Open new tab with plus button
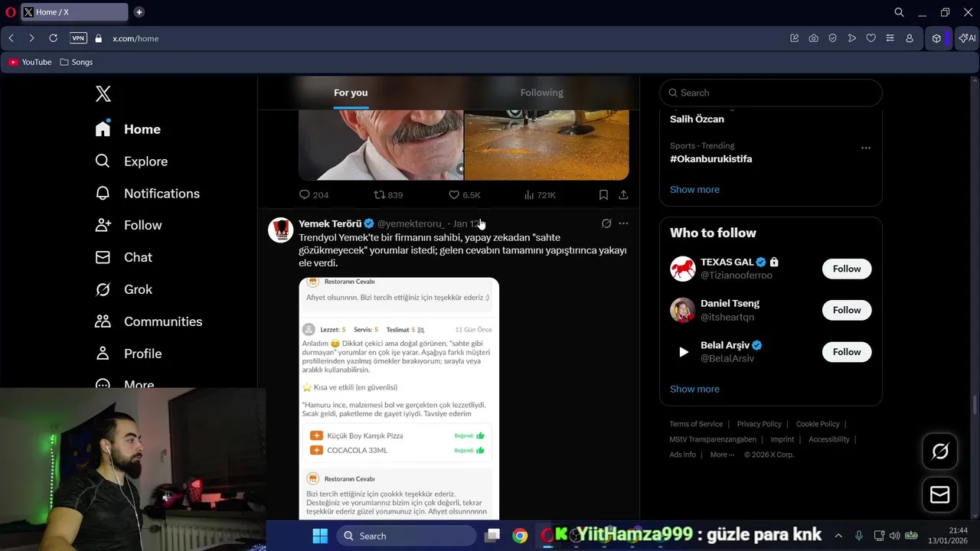Image resolution: width=980 pixels, height=551 pixels. point(139,12)
